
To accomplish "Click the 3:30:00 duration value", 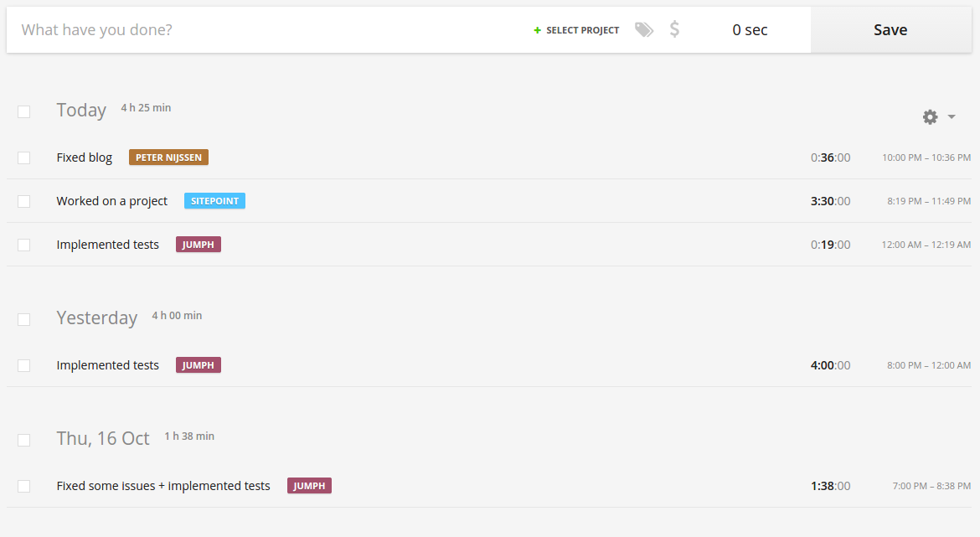I will point(830,200).
